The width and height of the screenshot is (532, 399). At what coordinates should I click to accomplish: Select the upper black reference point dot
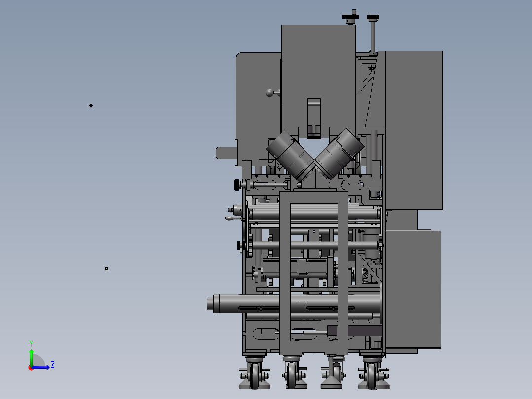point(91,106)
